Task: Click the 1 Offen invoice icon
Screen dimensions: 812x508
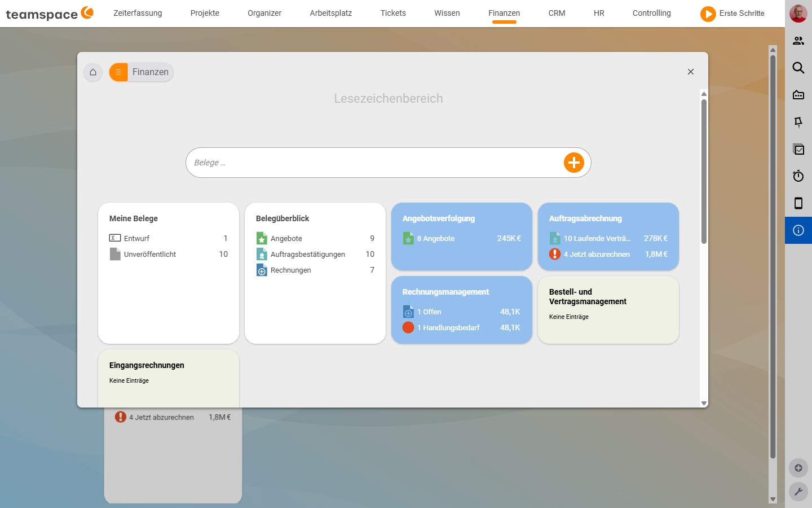Action: (408, 312)
